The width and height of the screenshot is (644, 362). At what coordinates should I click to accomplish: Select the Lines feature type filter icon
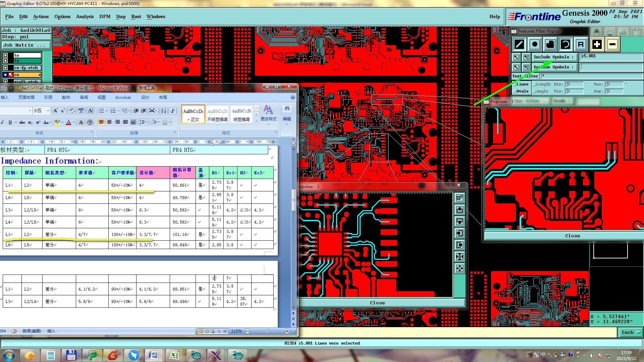519,44
